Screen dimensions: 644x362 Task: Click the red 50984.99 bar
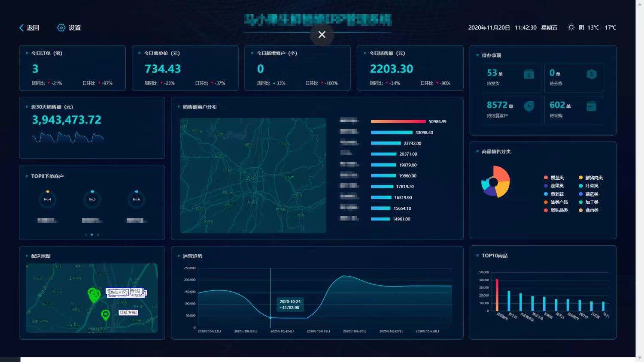click(398, 121)
